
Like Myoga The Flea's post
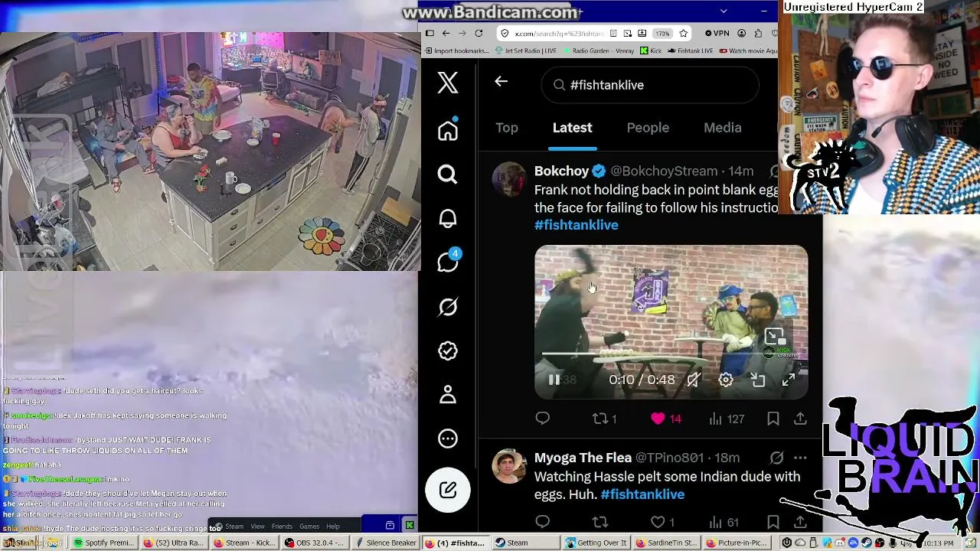click(662, 522)
